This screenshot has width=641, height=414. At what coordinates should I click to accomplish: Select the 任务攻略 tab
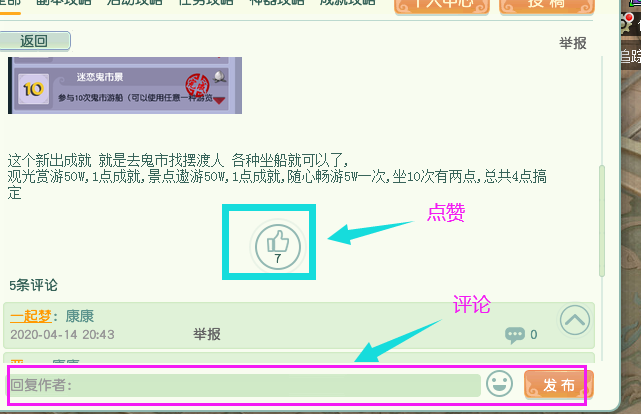(x=206, y=2)
